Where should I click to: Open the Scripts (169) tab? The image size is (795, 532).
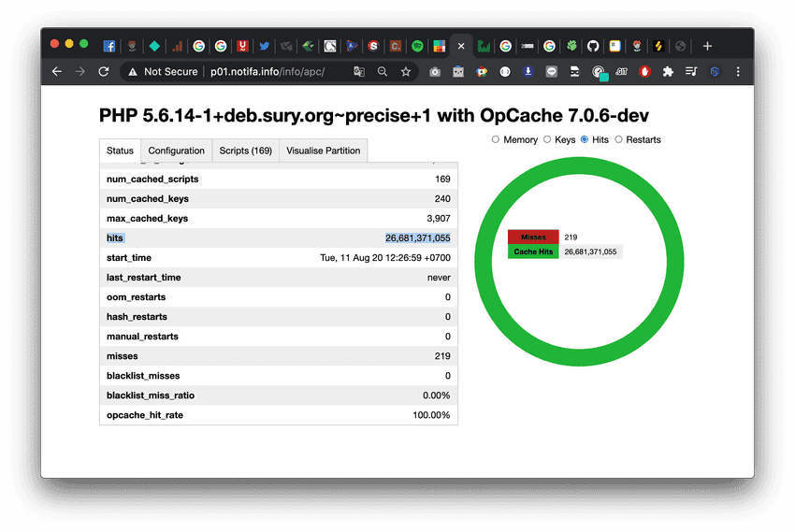245,151
